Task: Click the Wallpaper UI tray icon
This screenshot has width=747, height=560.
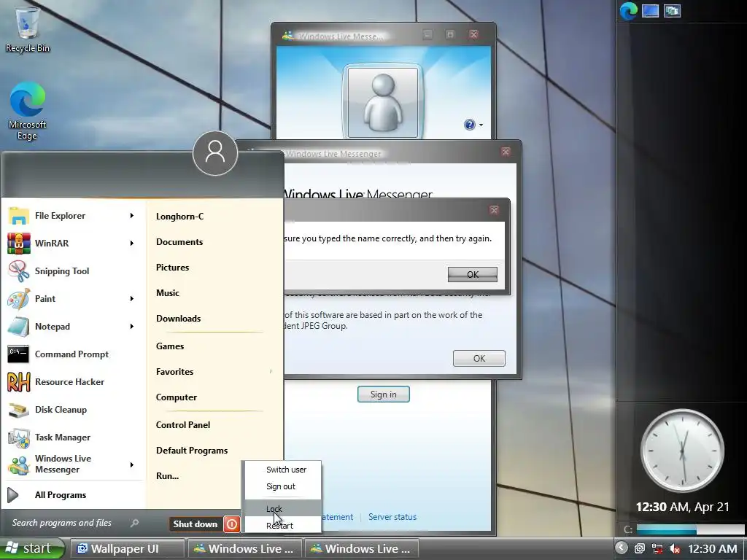Action: coord(639,548)
